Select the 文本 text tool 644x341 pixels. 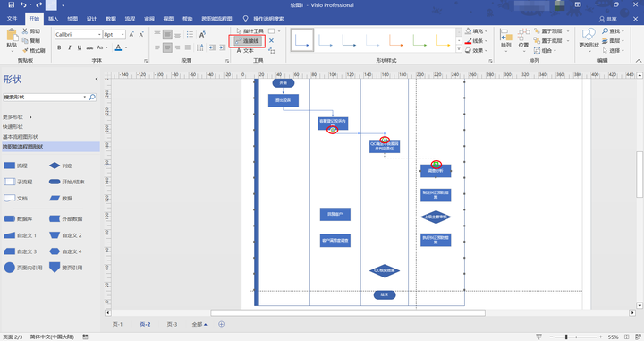coord(245,50)
